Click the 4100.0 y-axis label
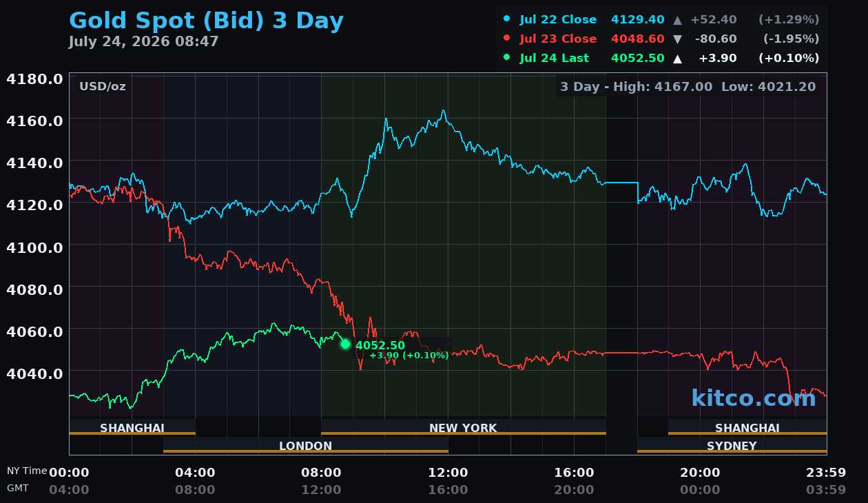 coord(34,247)
